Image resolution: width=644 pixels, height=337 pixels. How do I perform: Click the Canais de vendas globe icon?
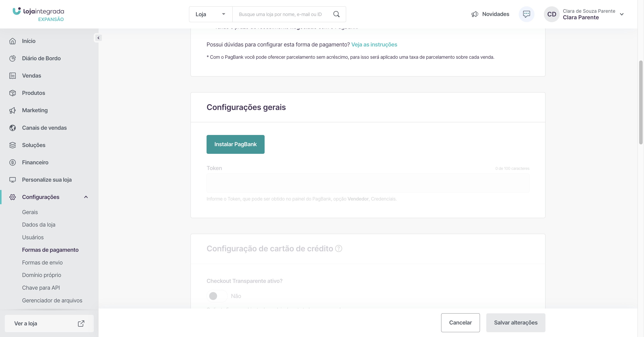click(12, 128)
